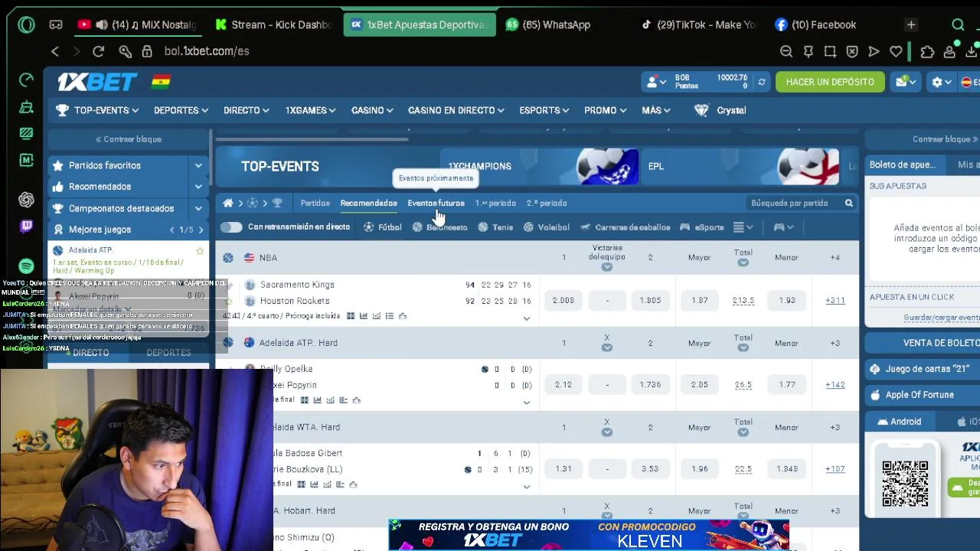
Task: Open EPL banner
Action: coord(741,166)
